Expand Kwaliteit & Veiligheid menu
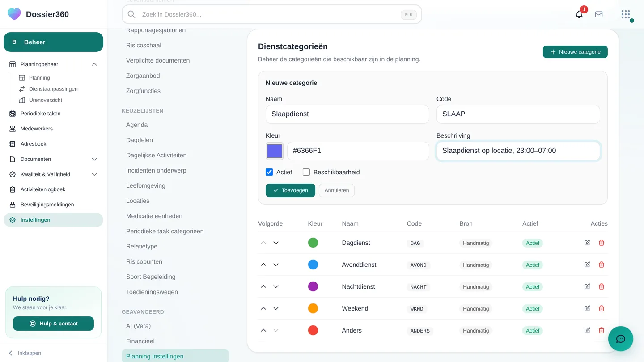644x362 pixels. click(94, 174)
